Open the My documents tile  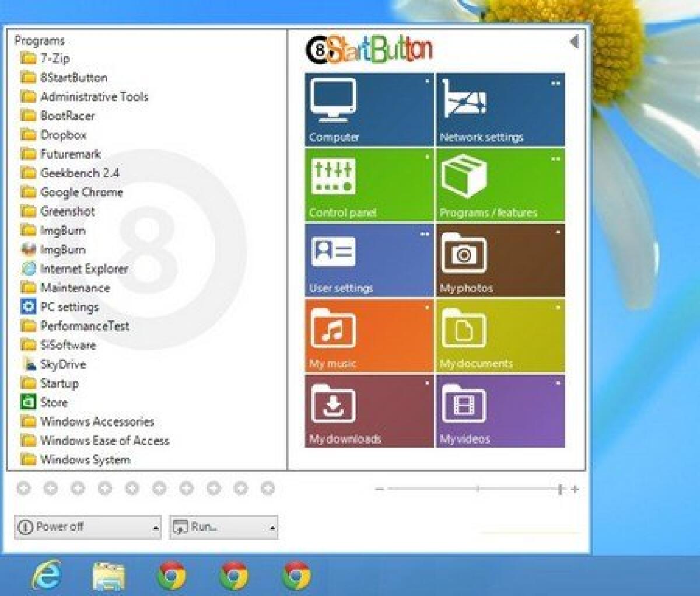coord(501,334)
